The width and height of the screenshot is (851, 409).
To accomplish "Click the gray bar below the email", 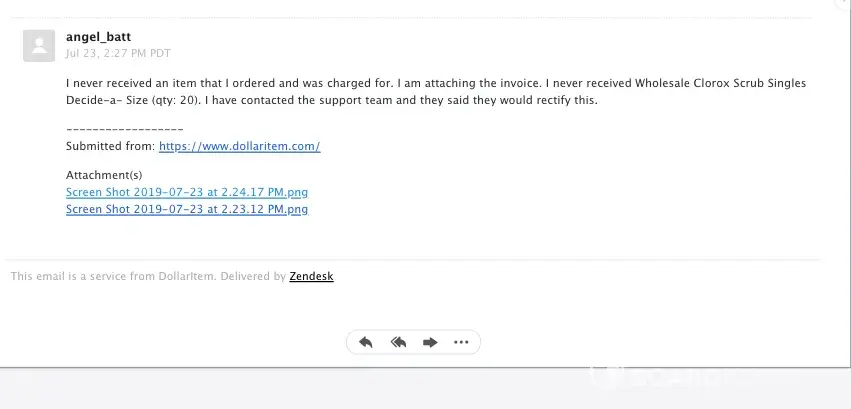I will [300, 388].
